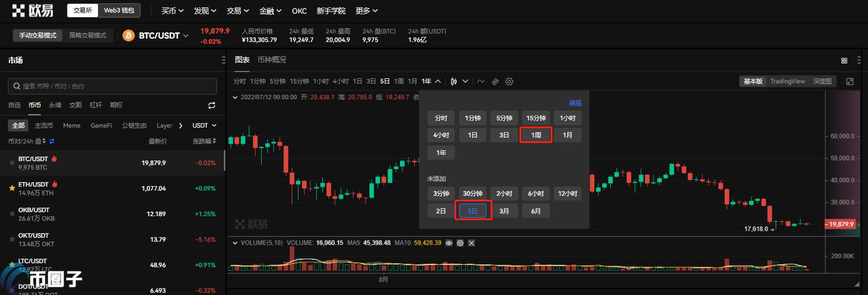The image size is (868, 295).
Task: Choose 1周 interval in popup
Action: (x=536, y=135)
